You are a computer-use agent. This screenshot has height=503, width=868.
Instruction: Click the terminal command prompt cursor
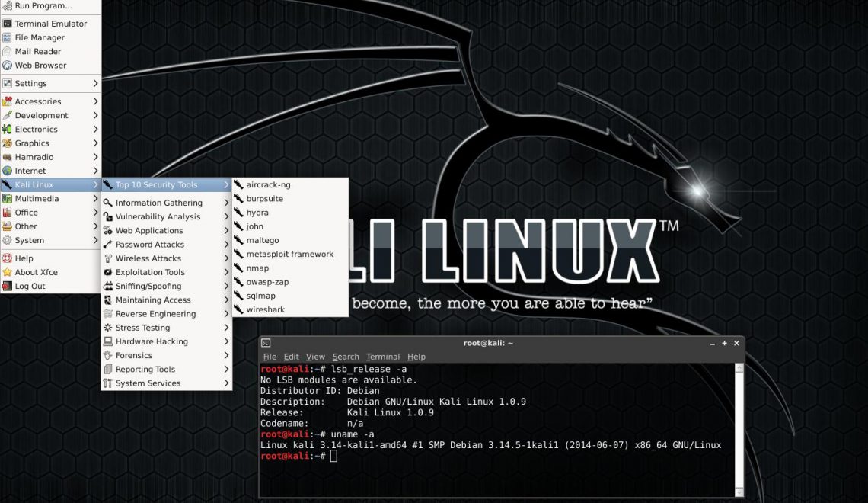(333, 456)
